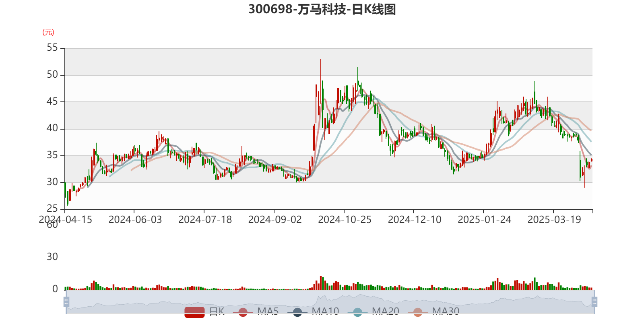The height and width of the screenshot is (322, 644).
Task: Click the 2024-06-03 date axis label
Action: (x=135, y=220)
